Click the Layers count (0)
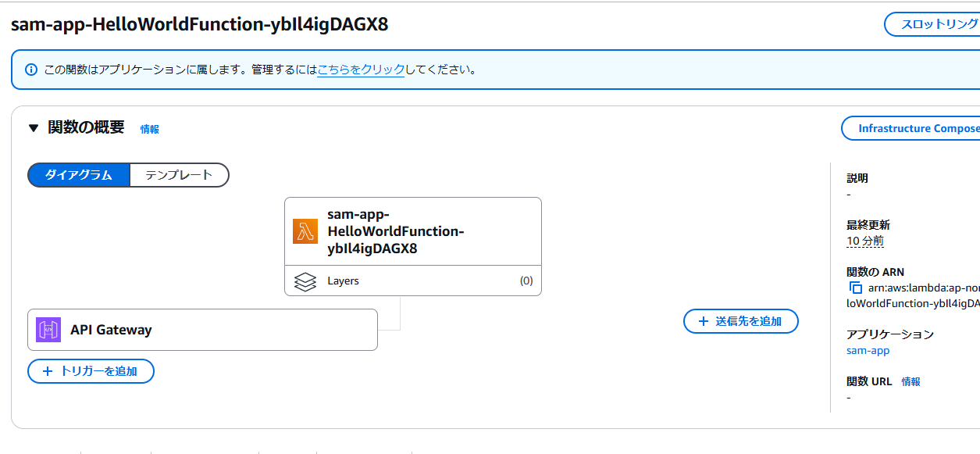 [x=526, y=281]
